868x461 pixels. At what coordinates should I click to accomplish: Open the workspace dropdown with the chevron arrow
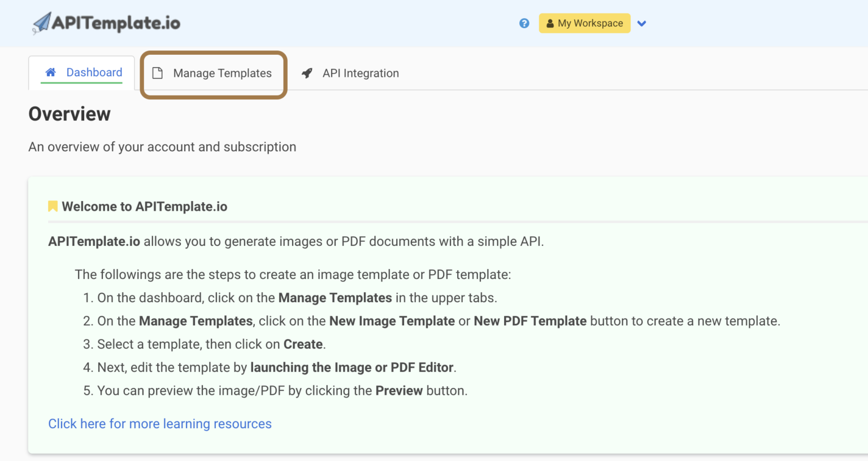pyautogui.click(x=641, y=23)
